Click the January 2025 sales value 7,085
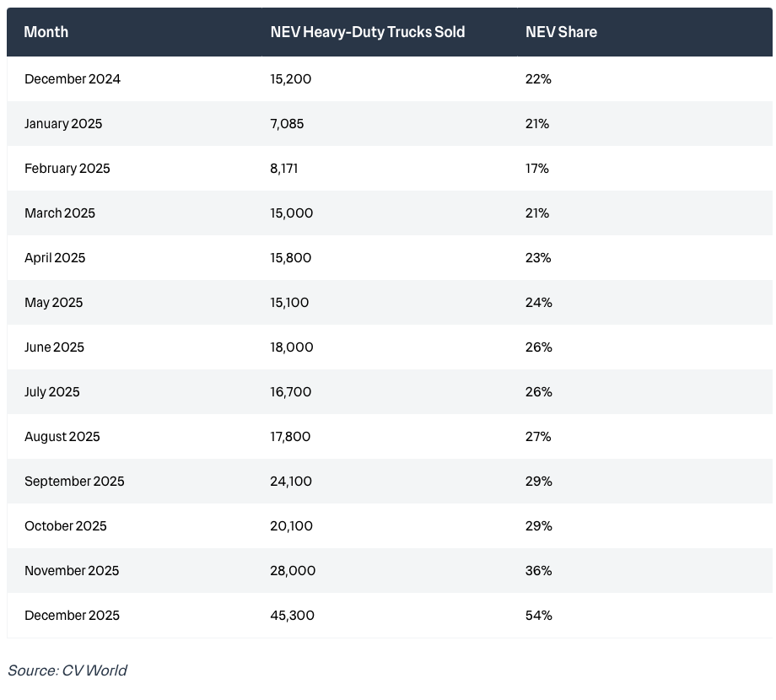The width and height of the screenshot is (776, 700). 287,124
